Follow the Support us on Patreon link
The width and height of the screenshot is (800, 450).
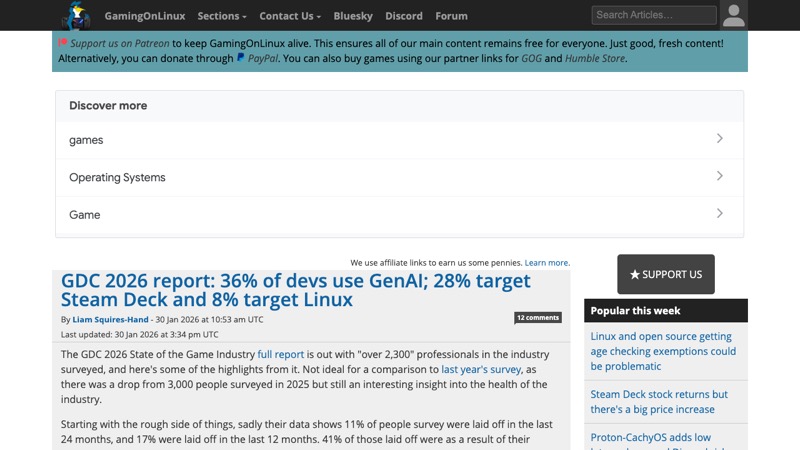(x=120, y=43)
